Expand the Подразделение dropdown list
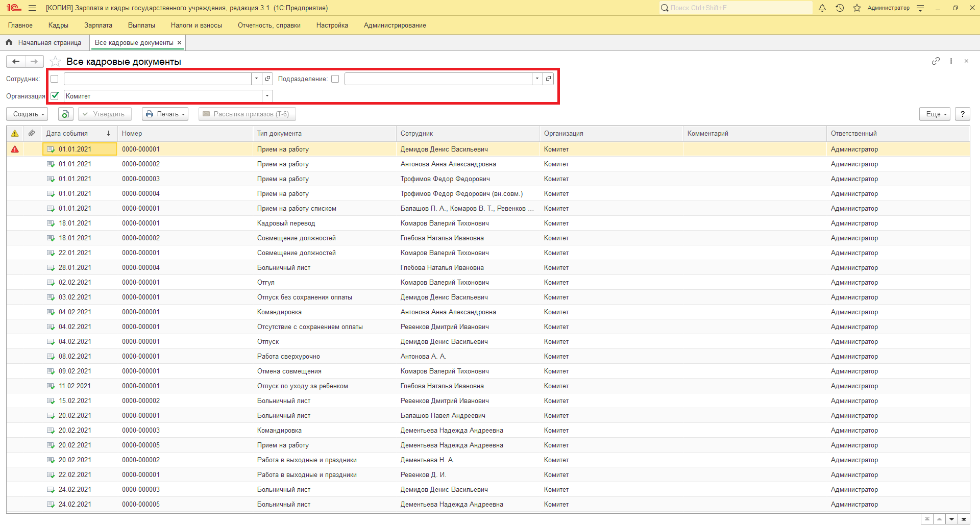The height and width of the screenshot is (526, 980). pyautogui.click(x=537, y=79)
